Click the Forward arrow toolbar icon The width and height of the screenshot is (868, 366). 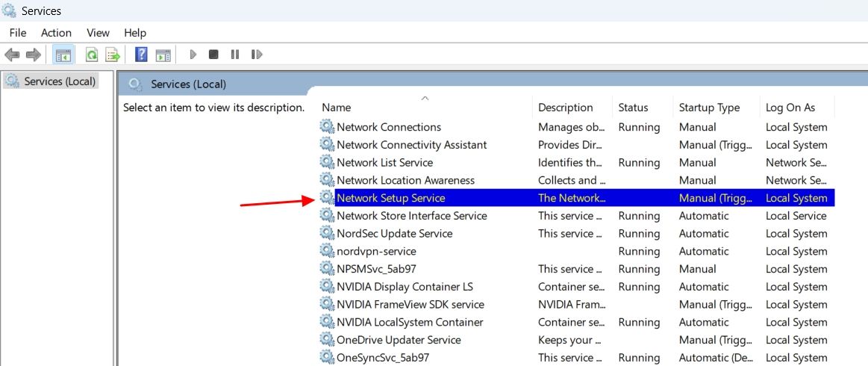point(34,55)
